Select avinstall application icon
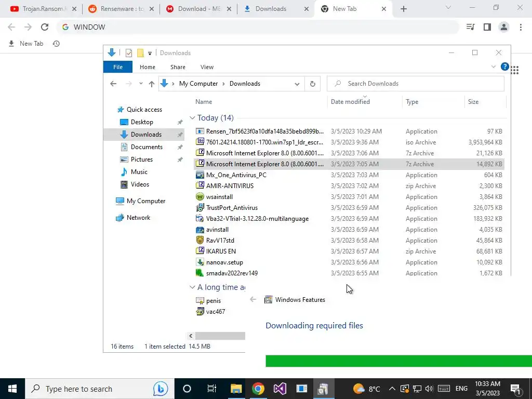The height and width of the screenshot is (399, 532). [x=200, y=230]
